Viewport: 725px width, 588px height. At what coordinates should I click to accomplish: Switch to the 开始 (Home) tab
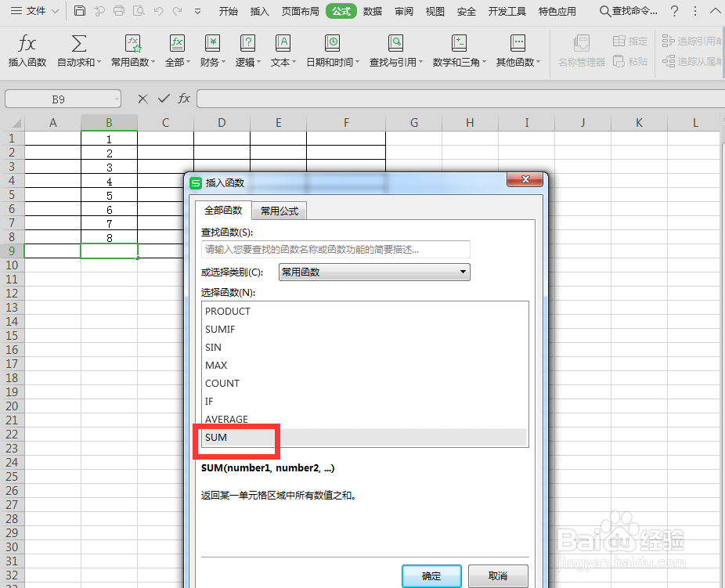coord(228,11)
